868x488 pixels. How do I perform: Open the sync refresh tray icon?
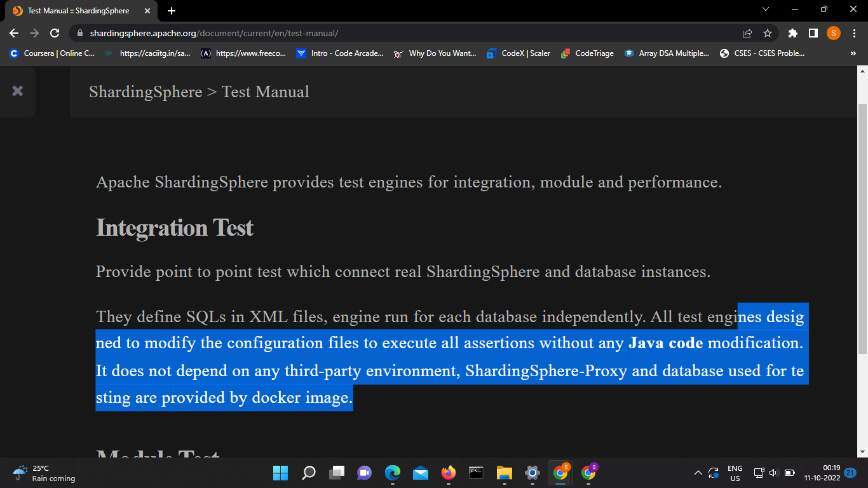(x=714, y=473)
